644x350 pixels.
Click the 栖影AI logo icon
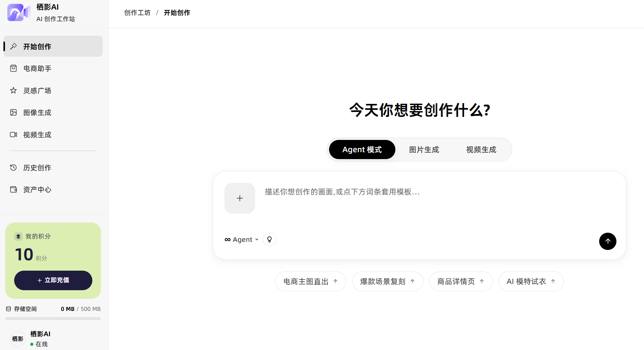pyautogui.click(x=19, y=12)
